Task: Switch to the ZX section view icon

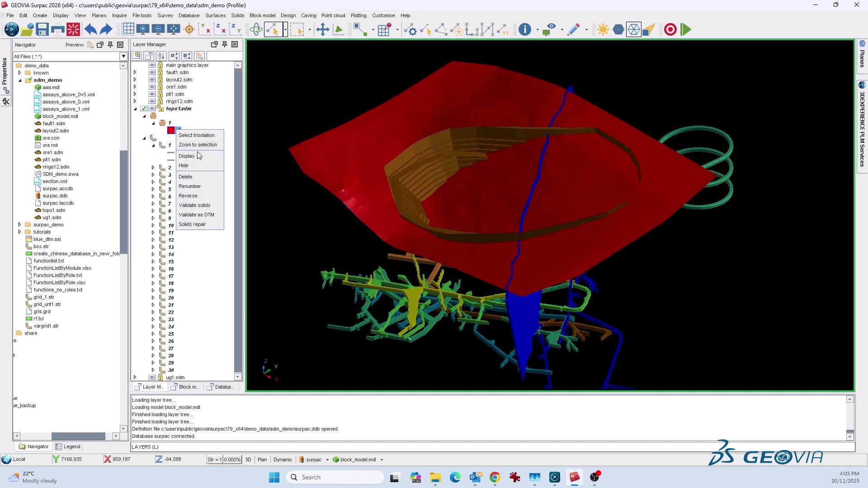Action: (x=220, y=30)
